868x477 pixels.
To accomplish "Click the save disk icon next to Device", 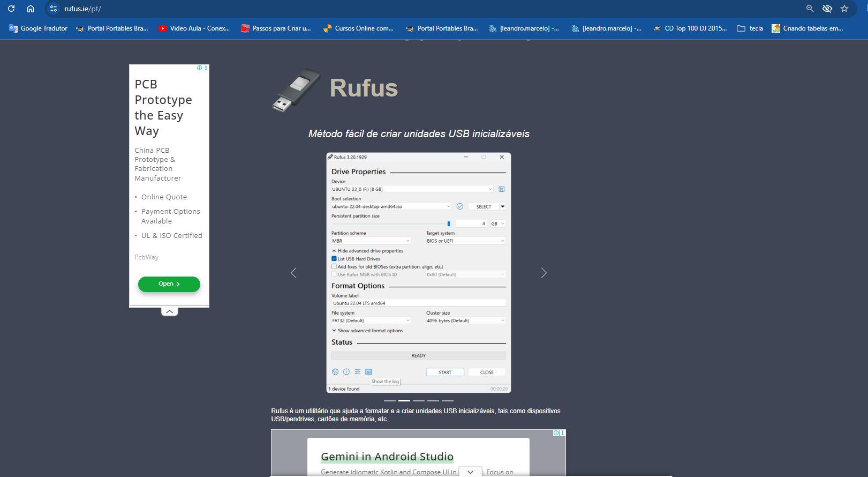I will click(502, 189).
